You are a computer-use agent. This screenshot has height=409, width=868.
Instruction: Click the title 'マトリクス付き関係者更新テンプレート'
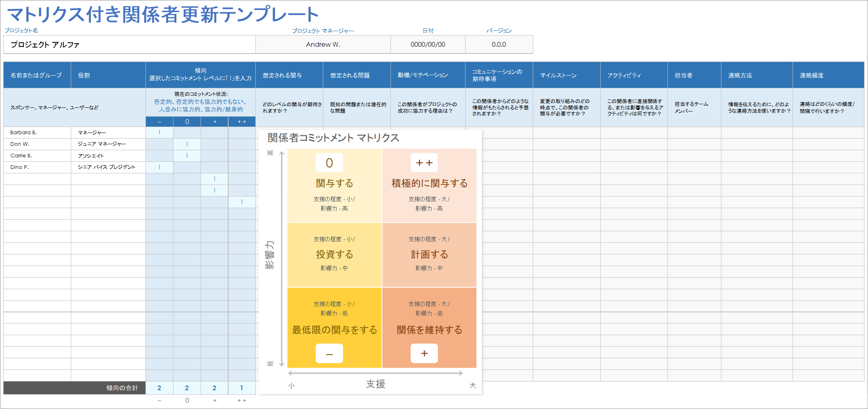tap(163, 14)
